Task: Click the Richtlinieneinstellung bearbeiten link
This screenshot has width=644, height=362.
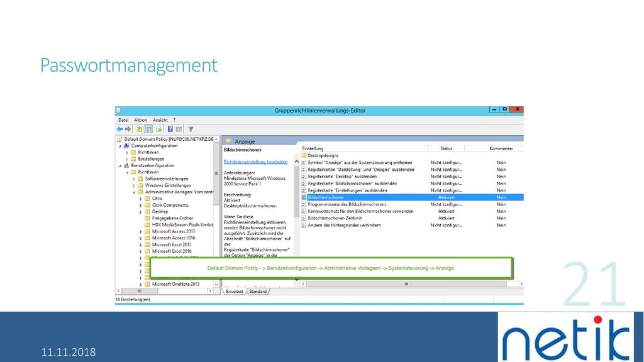Action: [x=255, y=162]
